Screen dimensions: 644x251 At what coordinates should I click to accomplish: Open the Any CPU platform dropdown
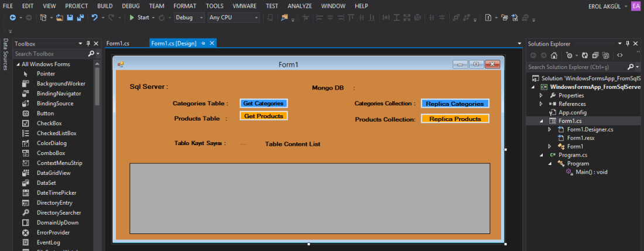point(234,18)
